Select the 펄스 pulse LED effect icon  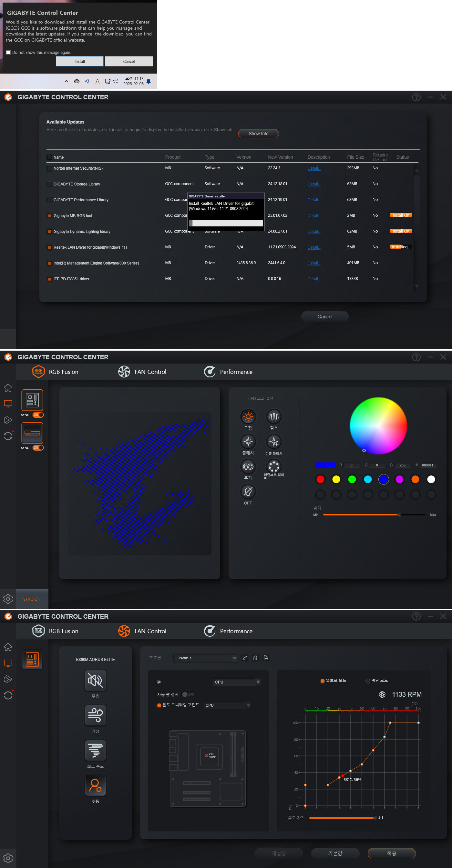click(273, 416)
